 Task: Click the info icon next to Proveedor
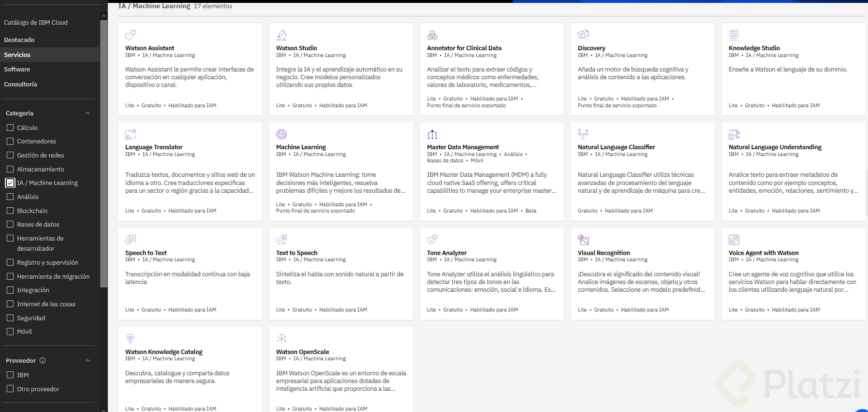point(43,360)
